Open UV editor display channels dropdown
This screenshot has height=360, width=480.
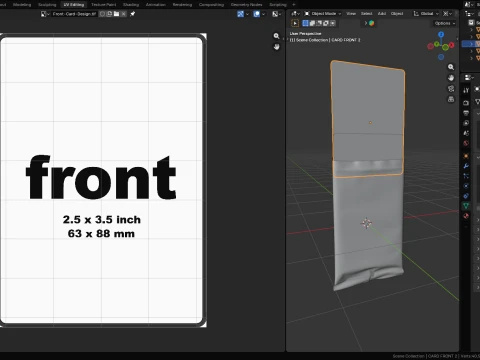[276, 14]
